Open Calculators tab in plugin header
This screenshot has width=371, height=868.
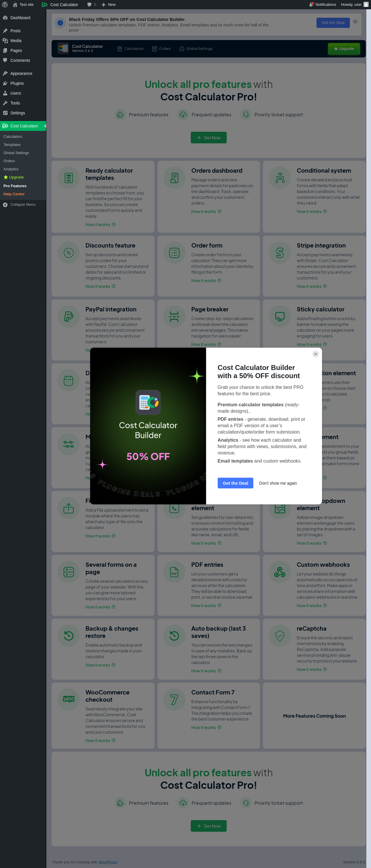coord(130,49)
